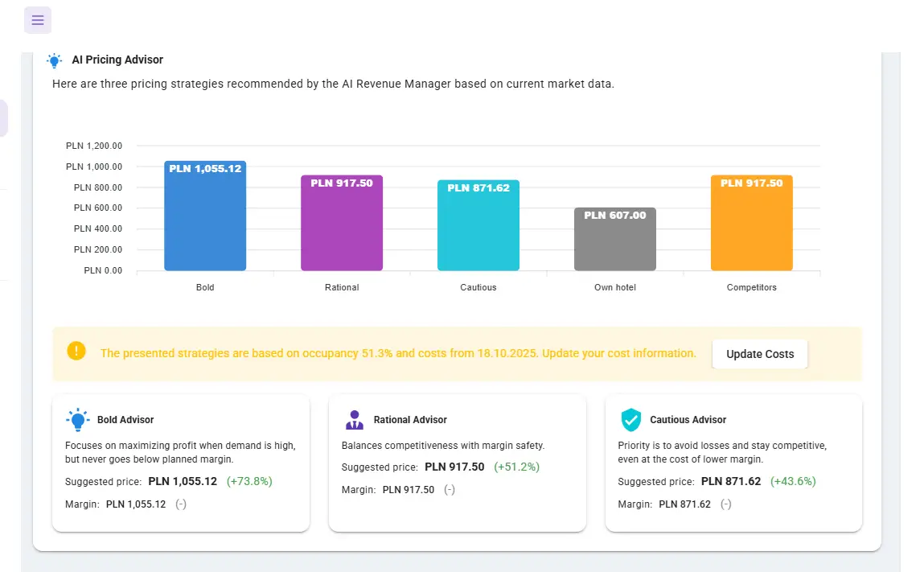Open the Cautious Advisor card

(x=733, y=463)
